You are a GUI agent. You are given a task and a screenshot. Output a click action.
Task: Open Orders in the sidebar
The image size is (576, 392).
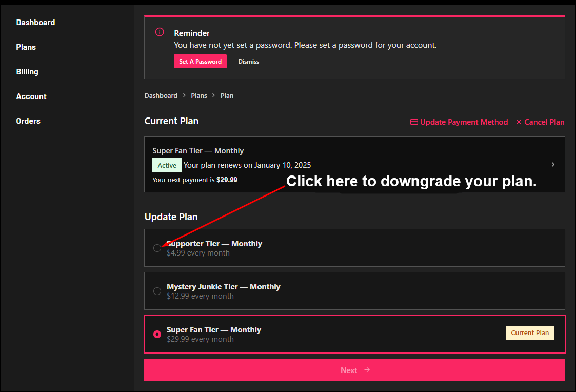coord(28,121)
